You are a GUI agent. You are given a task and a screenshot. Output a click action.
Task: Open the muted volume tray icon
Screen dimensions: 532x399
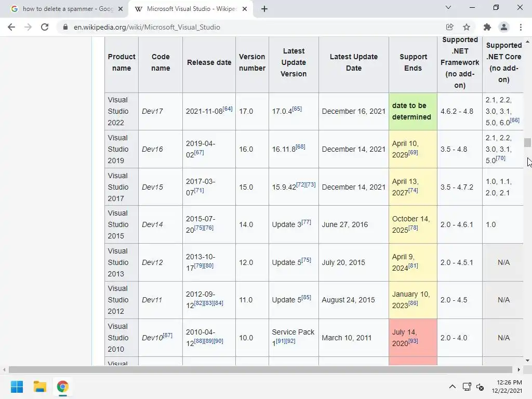tap(480, 387)
